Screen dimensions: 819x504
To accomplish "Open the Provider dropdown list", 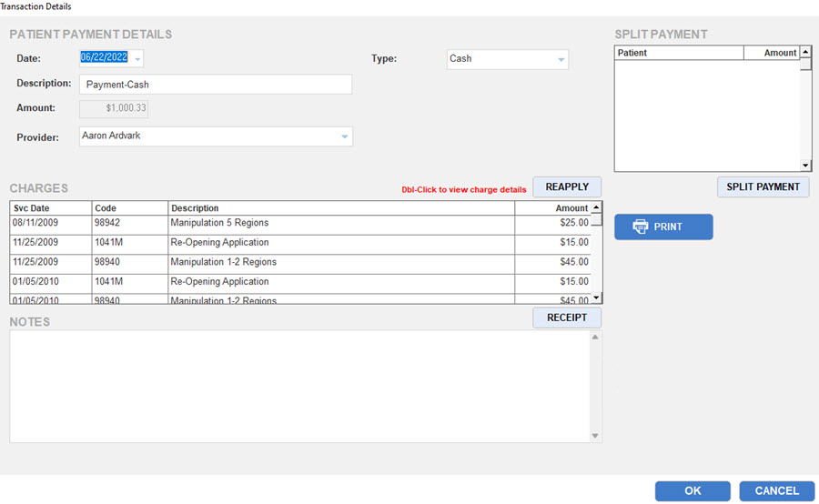I will 344,137.
